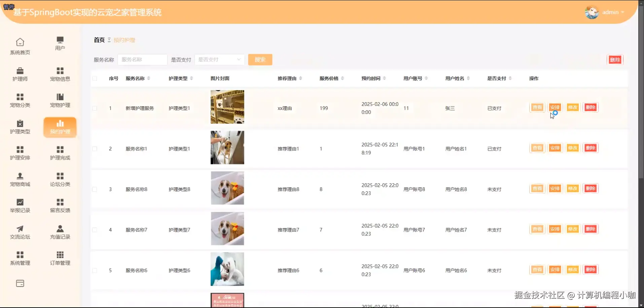Viewport: 644px width, 308px height.
Task: Open 举报记录 from the sidebar
Action: click(x=20, y=206)
